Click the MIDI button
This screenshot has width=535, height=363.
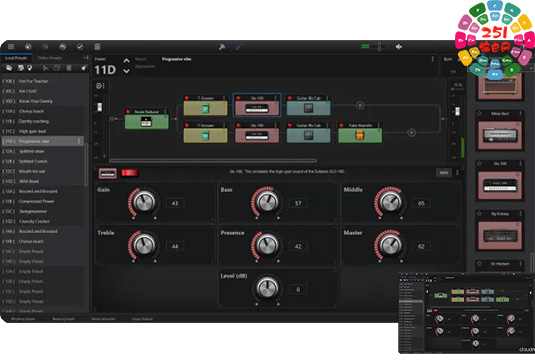click(x=444, y=173)
